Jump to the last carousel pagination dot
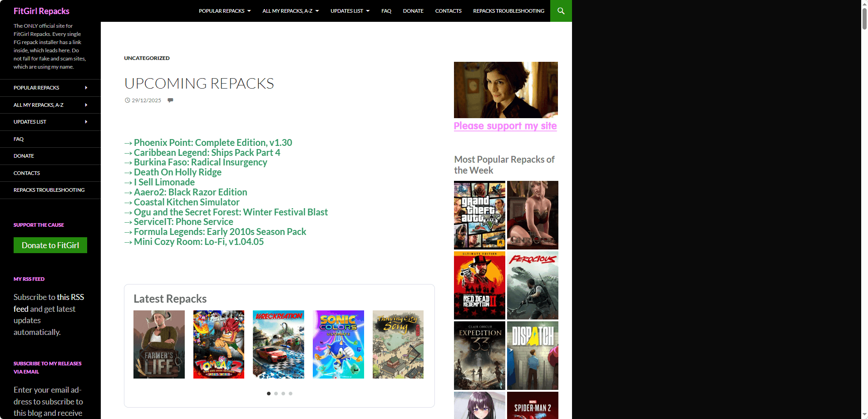 point(291,394)
